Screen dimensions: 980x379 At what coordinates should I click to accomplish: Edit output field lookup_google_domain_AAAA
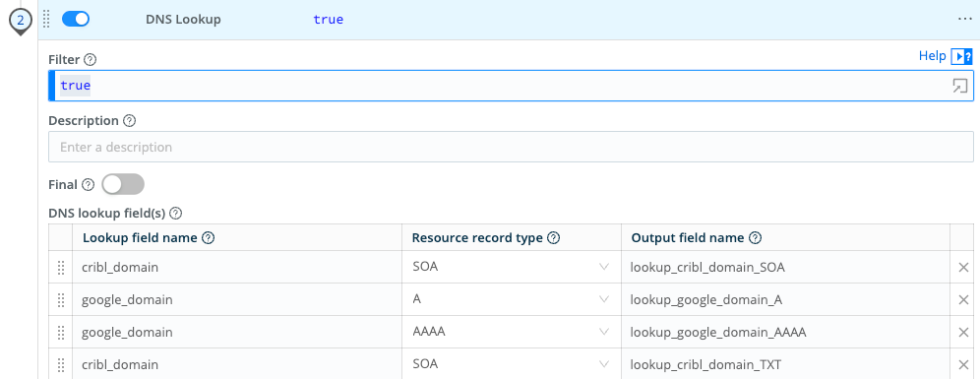[x=785, y=332]
